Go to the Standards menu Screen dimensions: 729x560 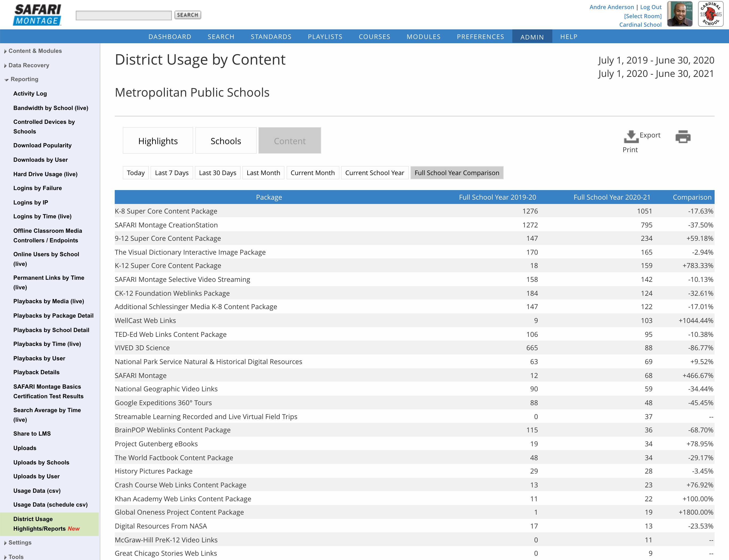(271, 37)
